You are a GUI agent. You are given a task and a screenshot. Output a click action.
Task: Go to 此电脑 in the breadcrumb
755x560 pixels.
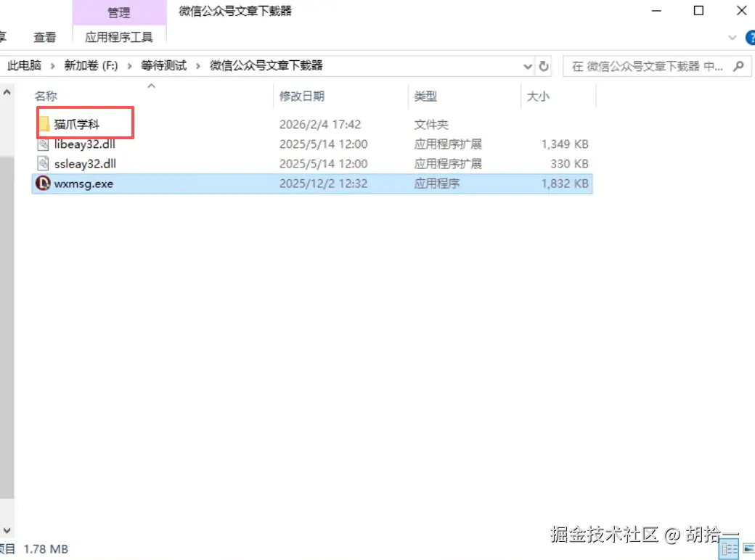[x=24, y=65]
